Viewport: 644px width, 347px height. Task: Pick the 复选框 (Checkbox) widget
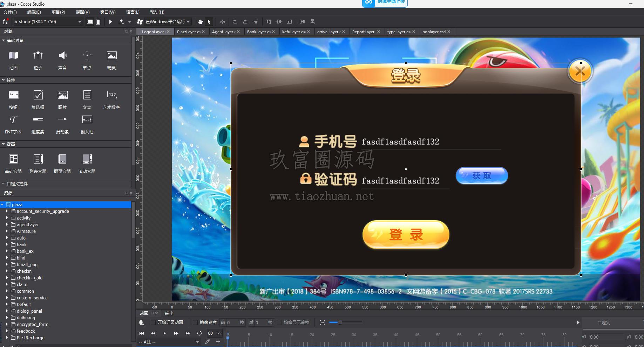tap(38, 99)
